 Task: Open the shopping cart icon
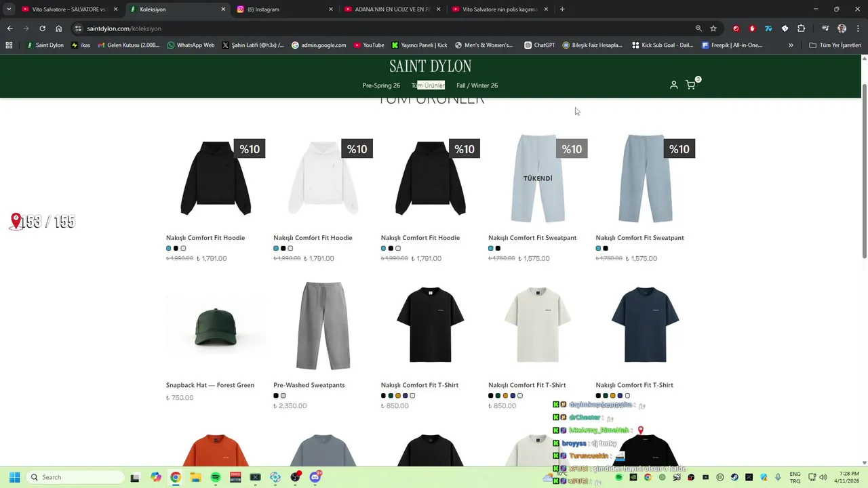690,85
